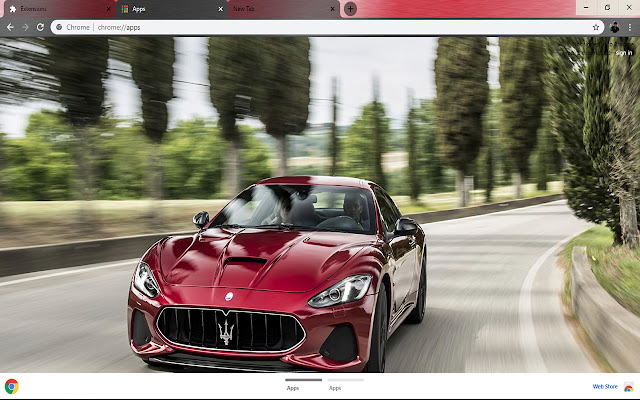Go forward with the forward arrow
The width and height of the screenshot is (640, 400).
click(25, 27)
